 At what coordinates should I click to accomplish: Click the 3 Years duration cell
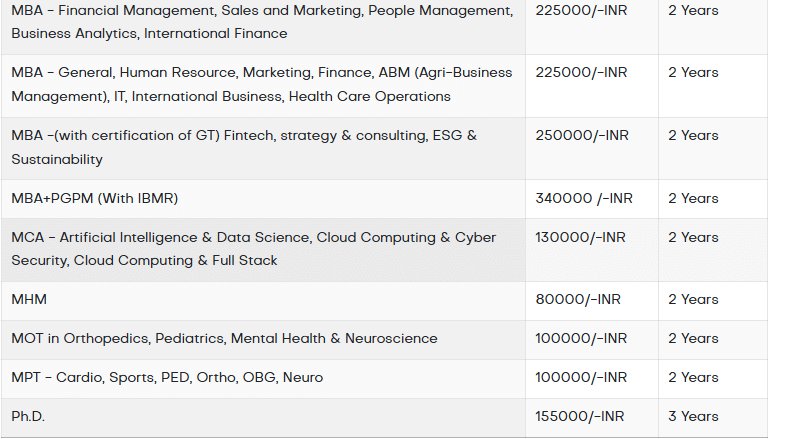[693, 416]
